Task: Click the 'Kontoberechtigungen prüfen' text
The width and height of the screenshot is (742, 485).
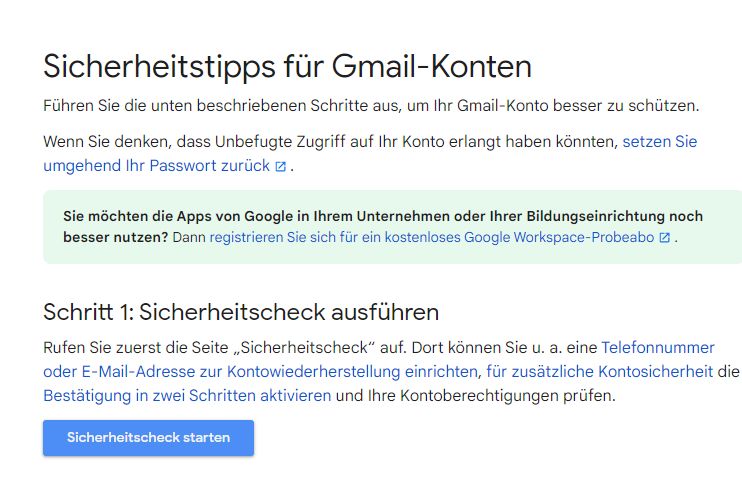Action: 508,396
